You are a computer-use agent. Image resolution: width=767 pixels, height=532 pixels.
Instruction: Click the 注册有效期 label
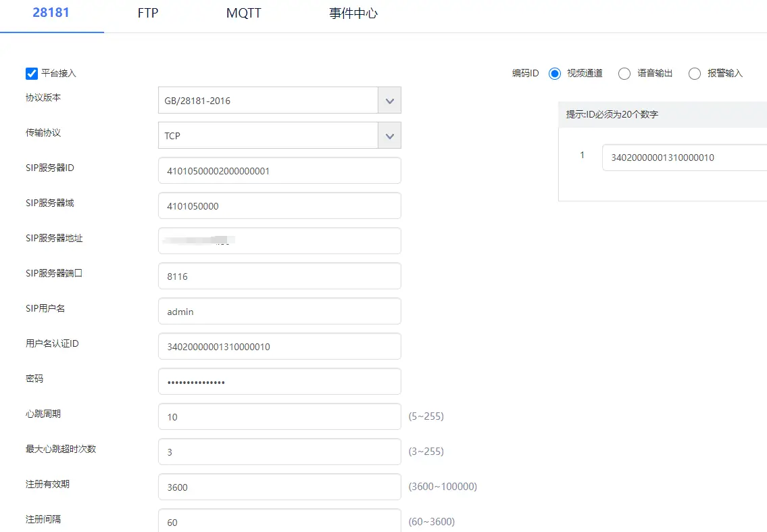click(x=47, y=484)
